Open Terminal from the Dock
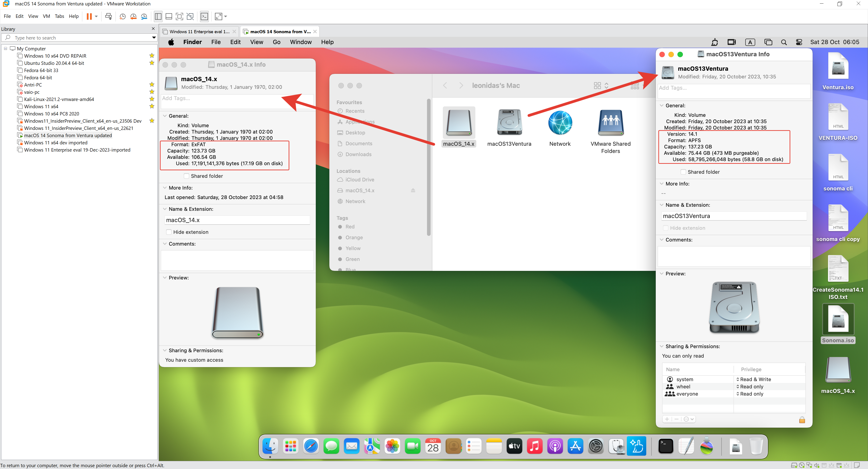Image resolution: width=868 pixels, height=469 pixels. (666, 446)
